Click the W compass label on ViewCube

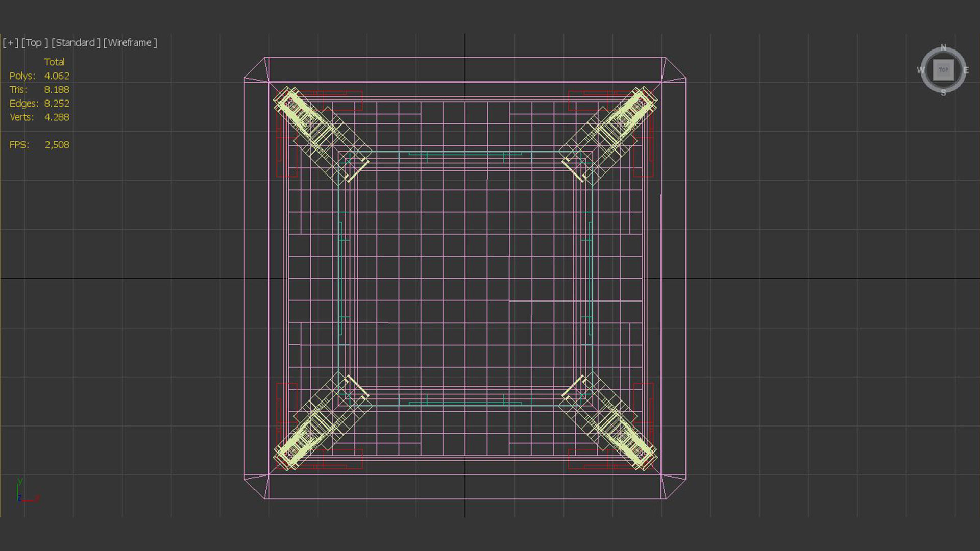pos(921,70)
